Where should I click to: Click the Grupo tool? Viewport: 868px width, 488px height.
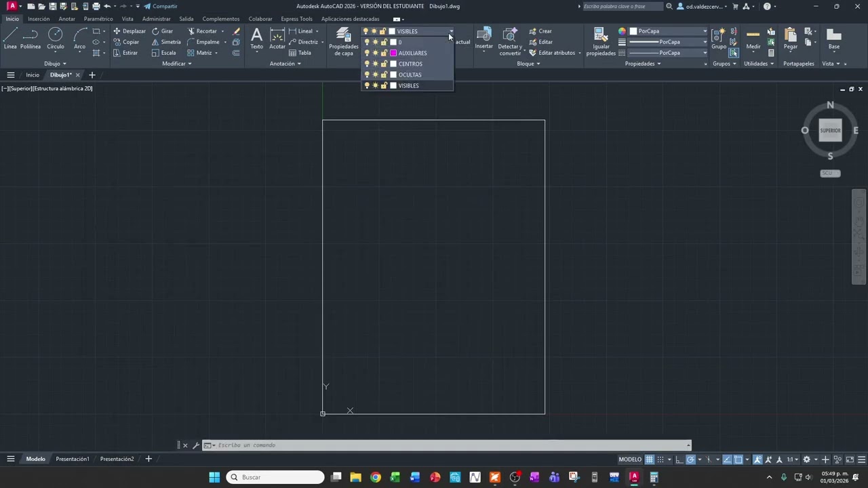719,39
